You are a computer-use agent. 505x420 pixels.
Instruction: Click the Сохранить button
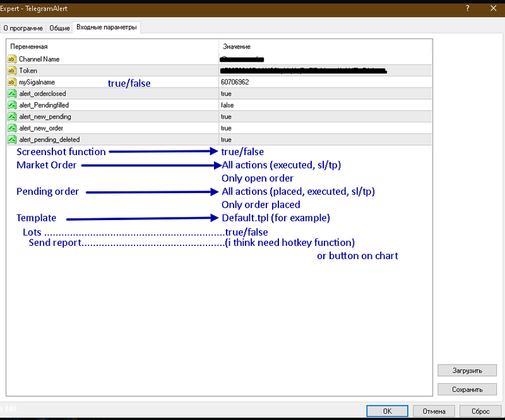[467, 390]
